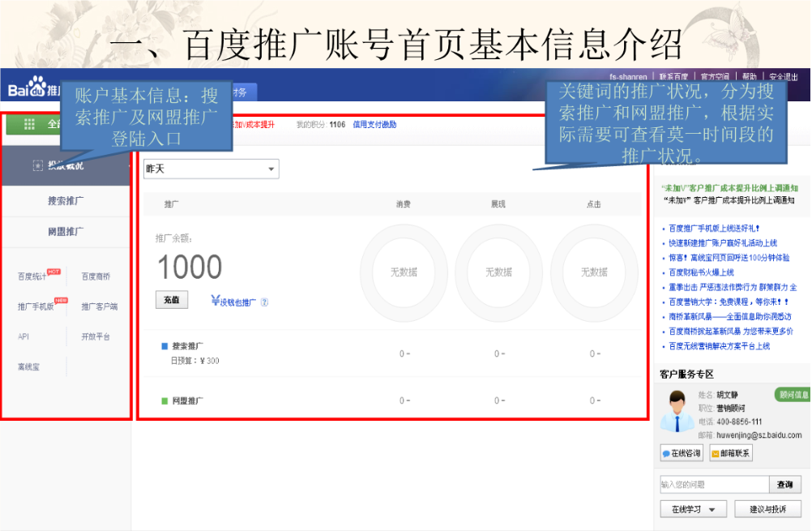Click the 消费 circle showing 无数据
812x531 pixels.
point(404,272)
